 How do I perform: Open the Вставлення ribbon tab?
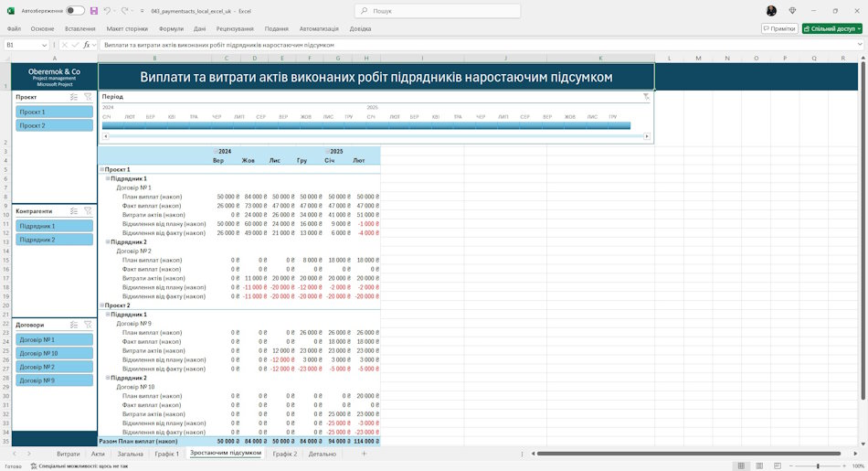pos(79,29)
